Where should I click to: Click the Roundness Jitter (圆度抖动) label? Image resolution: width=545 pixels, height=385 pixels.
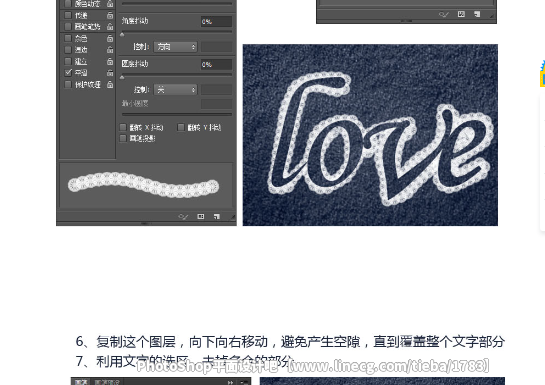135,64
